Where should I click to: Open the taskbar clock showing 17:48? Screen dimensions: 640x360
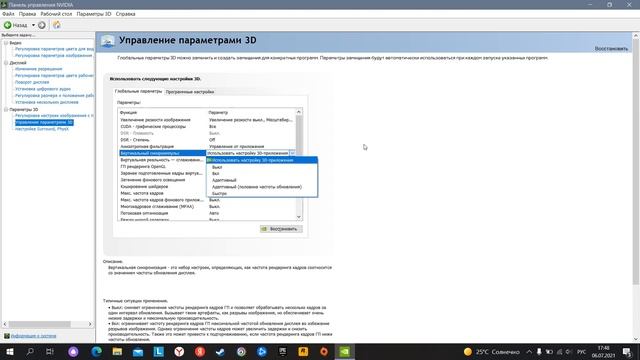point(604,352)
